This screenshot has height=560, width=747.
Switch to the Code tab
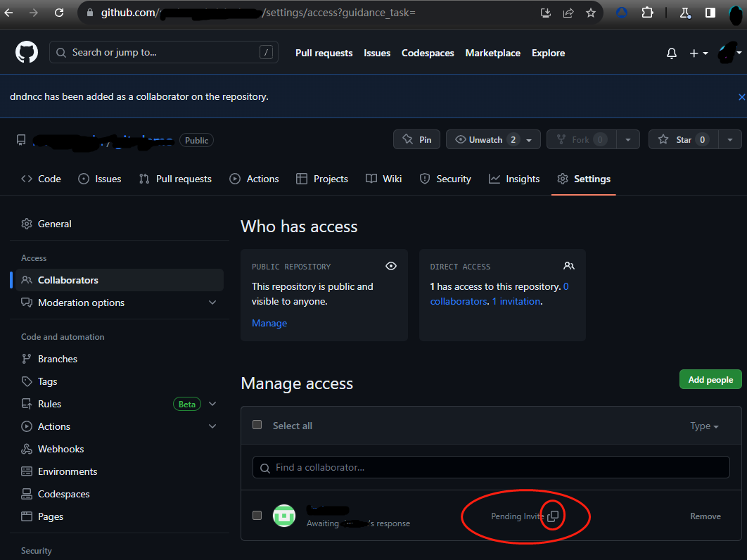pos(41,179)
